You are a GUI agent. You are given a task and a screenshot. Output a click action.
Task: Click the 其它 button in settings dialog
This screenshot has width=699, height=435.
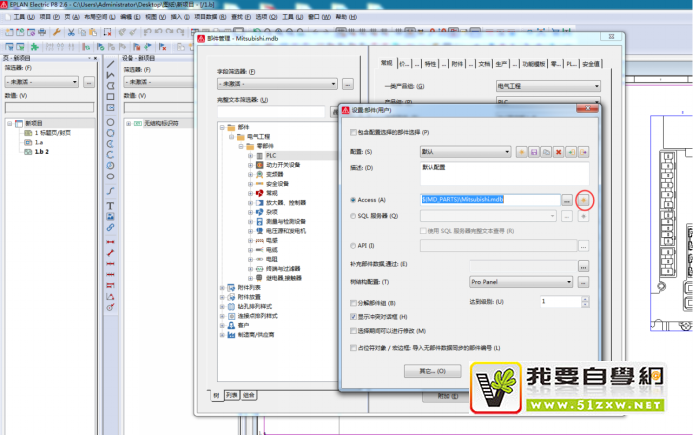(x=432, y=371)
